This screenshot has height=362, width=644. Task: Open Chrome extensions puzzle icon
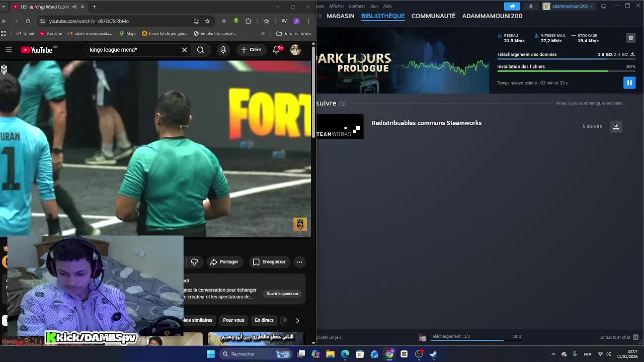click(248, 21)
